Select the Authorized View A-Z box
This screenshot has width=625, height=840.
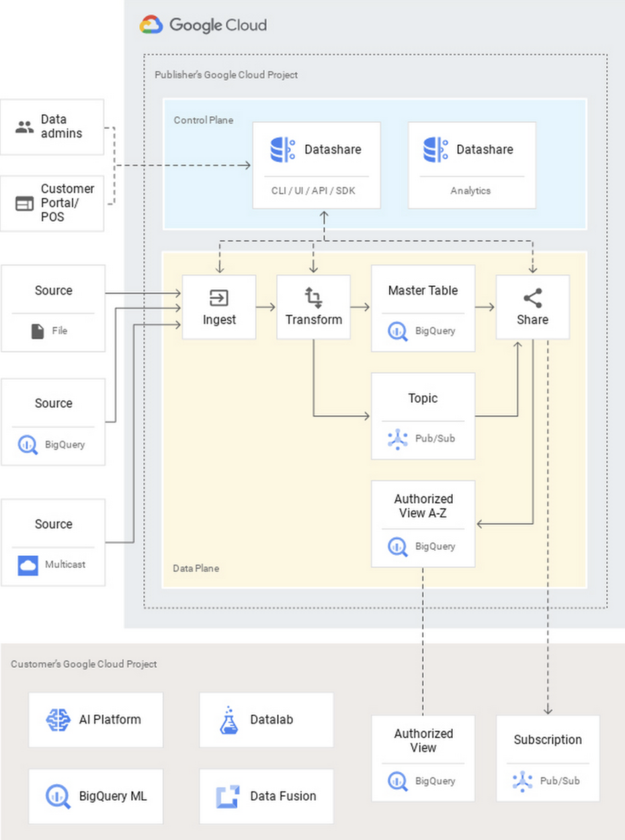(423, 523)
